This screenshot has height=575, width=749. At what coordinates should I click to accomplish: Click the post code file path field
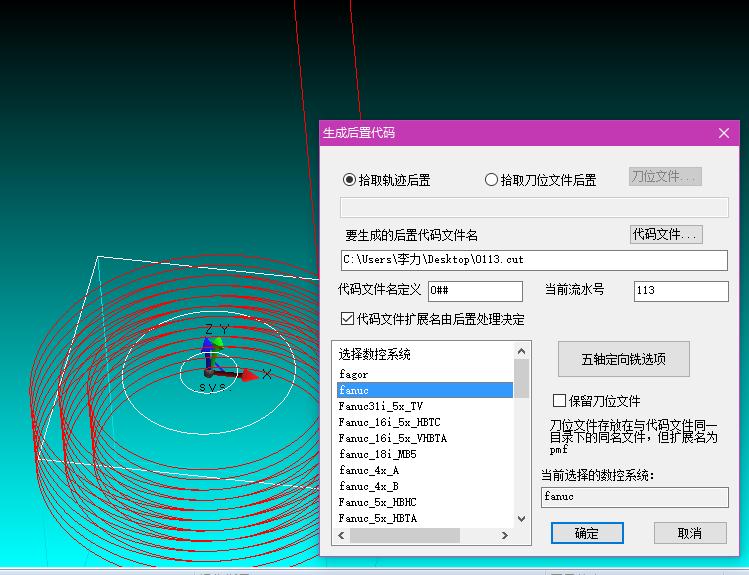[534, 260]
